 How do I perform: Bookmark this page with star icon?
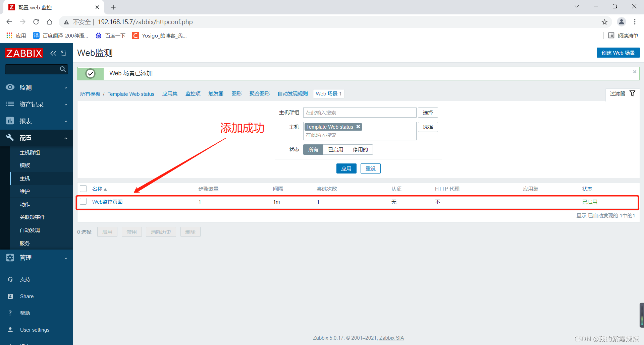tap(604, 22)
